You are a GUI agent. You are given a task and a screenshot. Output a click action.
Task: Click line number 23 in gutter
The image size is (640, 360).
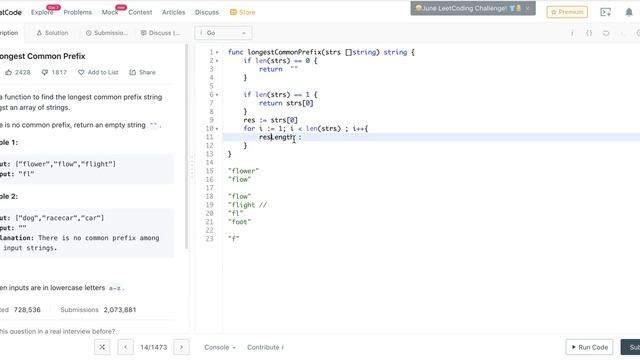pos(209,239)
